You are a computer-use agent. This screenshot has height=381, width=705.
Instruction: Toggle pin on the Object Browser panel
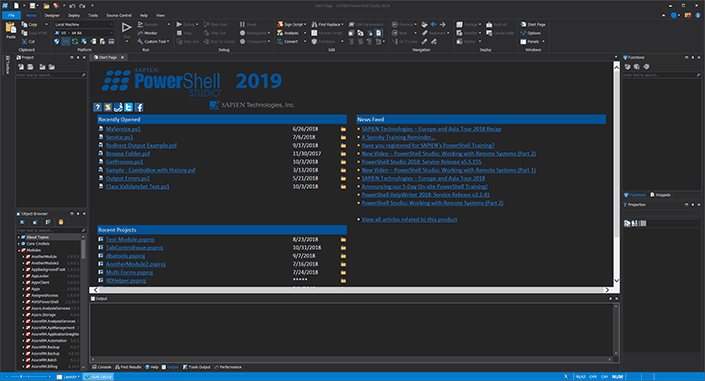tap(78, 214)
